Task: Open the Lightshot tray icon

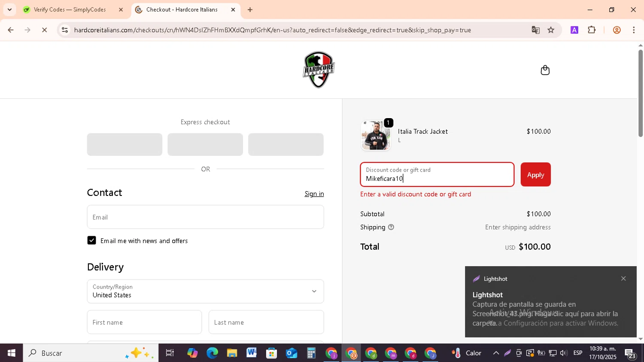Action: click(507, 353)
